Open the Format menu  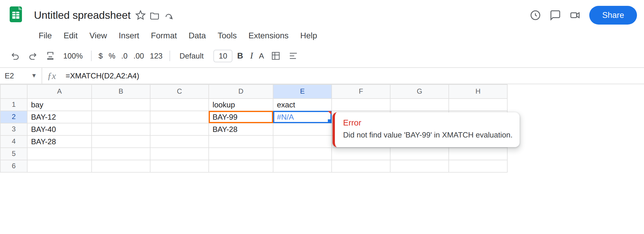tap(164, 36)
